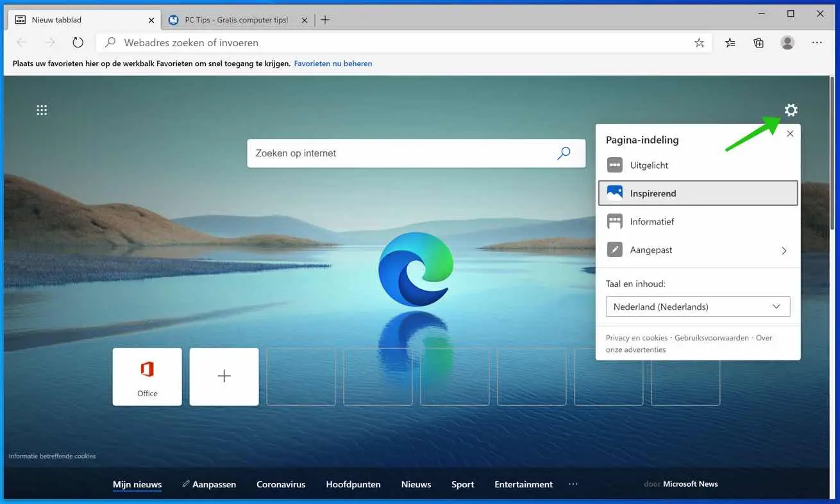Expand the Aangepast chevron arrow
Viewport: 840px width, 504px height.
[x=784, y=251]
